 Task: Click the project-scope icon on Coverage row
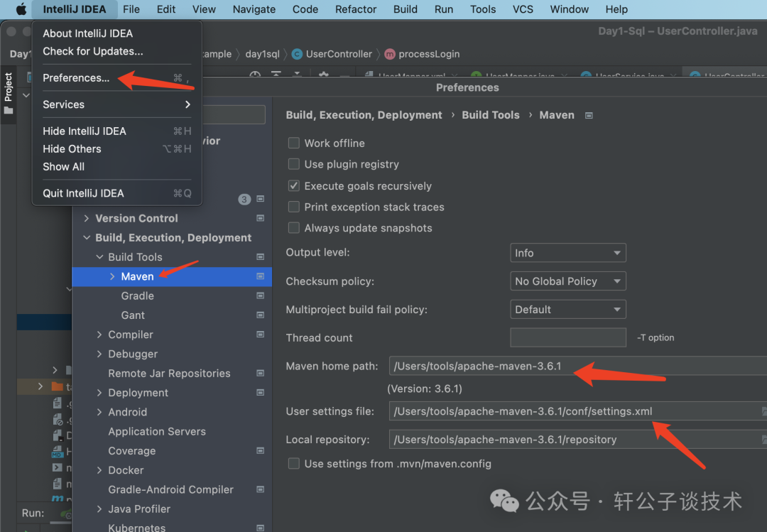click(x=260, y=451)
